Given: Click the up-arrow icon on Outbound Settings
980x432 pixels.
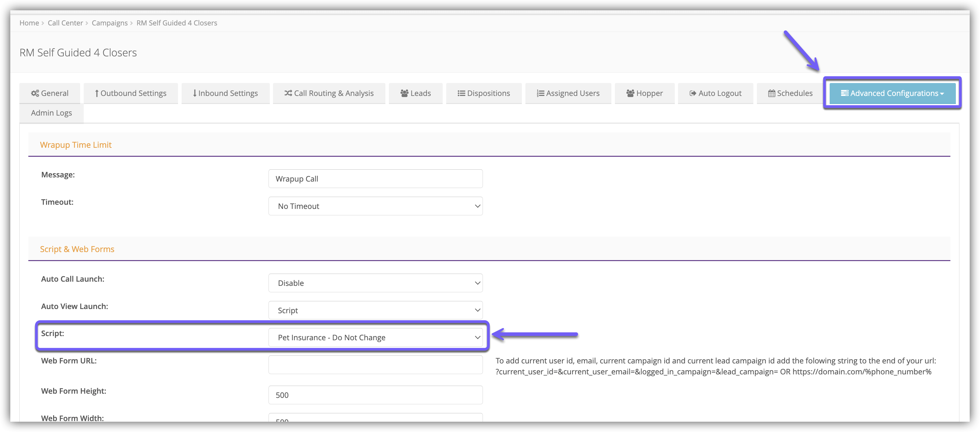Looking at the screenshot, I should 97,93.
